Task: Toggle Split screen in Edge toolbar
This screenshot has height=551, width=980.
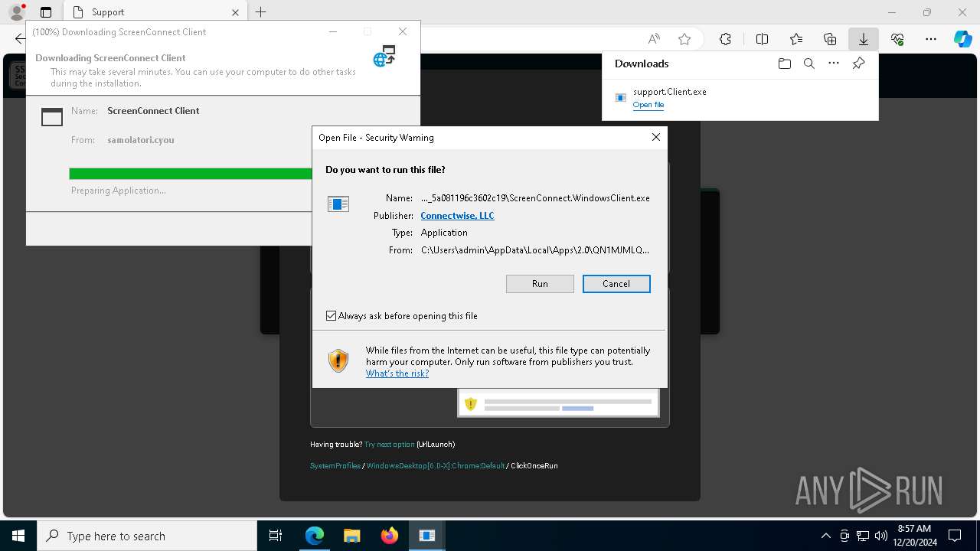Action: 762,39
